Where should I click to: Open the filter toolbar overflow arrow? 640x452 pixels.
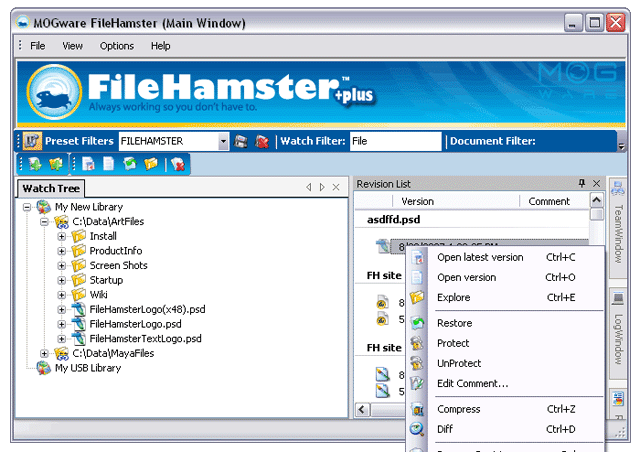622,146
